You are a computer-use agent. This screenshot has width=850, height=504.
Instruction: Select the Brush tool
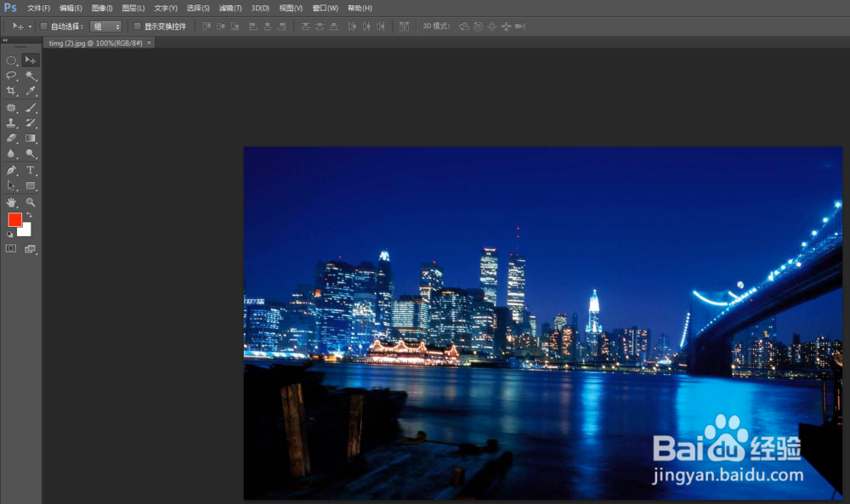(x=31, y=107)
